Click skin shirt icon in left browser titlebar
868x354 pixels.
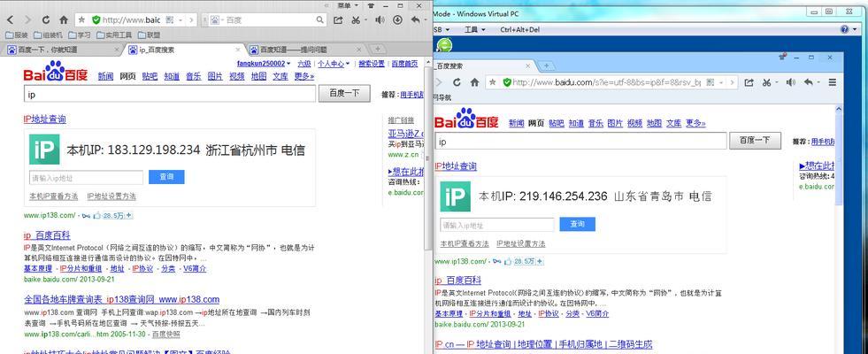[x=371, y=5]
